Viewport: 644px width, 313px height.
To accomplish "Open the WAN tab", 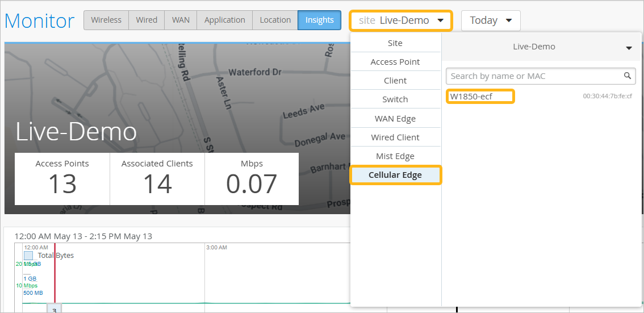I will [x=181, y=20].
